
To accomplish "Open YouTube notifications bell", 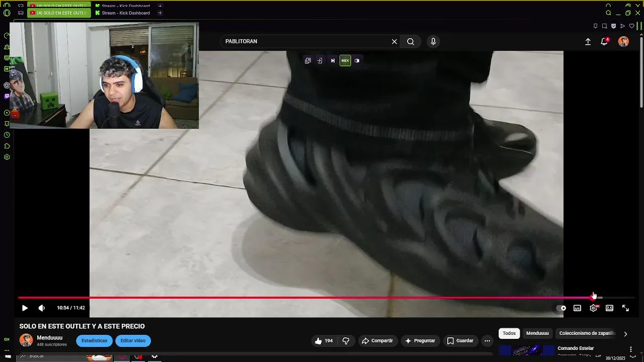I will point(604,42).
